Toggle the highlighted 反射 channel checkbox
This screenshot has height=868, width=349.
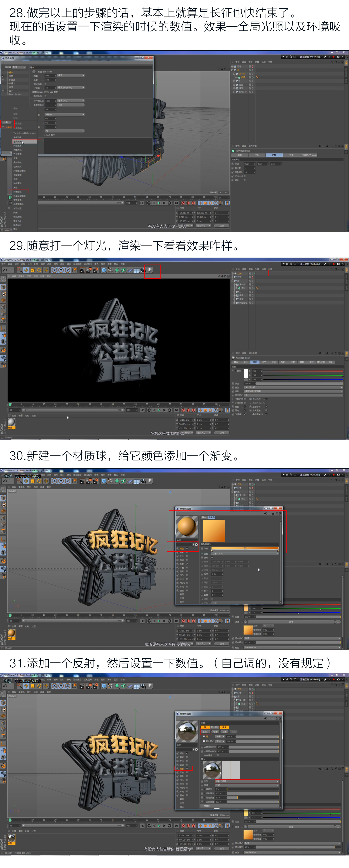(x=187, y=768)
